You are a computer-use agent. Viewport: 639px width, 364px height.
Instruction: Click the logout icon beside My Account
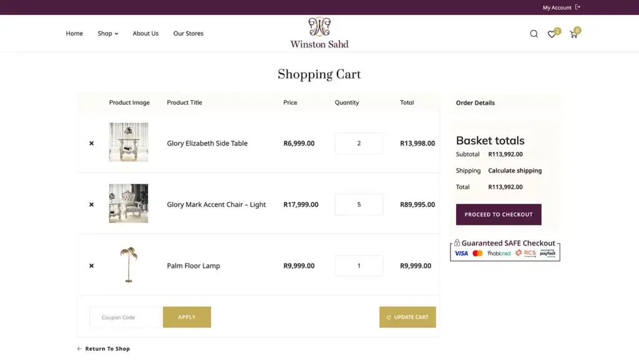click(x=577, y=7)
